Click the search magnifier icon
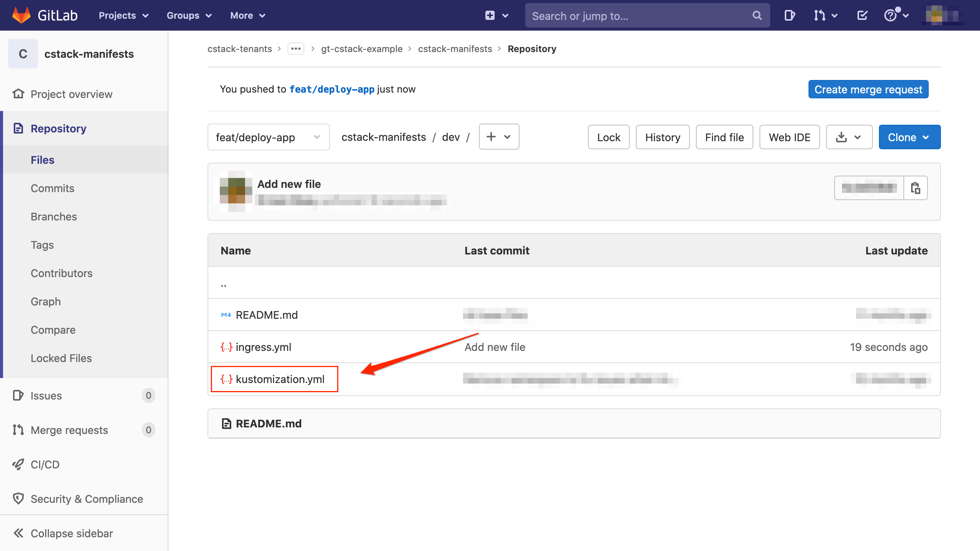Screen dimensions: 980x551 (x=757, y=15)
